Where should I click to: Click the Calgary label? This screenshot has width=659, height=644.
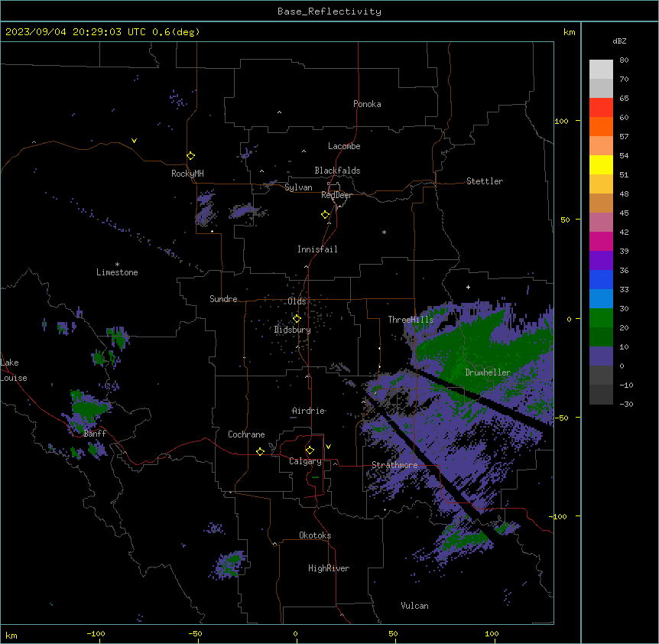[306, 461]
